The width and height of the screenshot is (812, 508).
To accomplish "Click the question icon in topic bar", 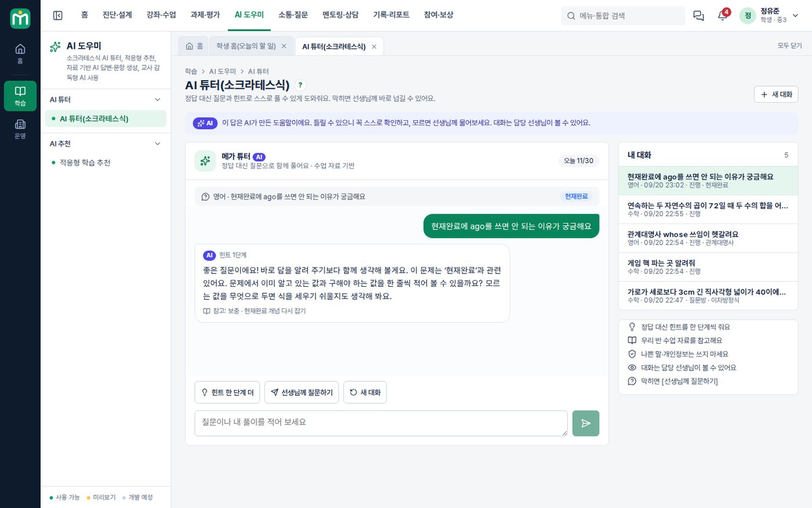I will tap(205, 197).
